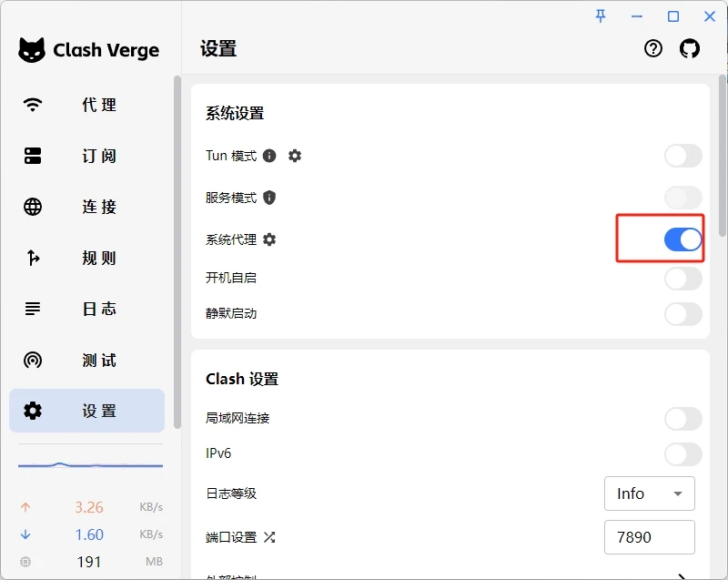Viewport: 728px width, 580px height.
Task: Click the Tun 模式 info icon
Action: 269,156
